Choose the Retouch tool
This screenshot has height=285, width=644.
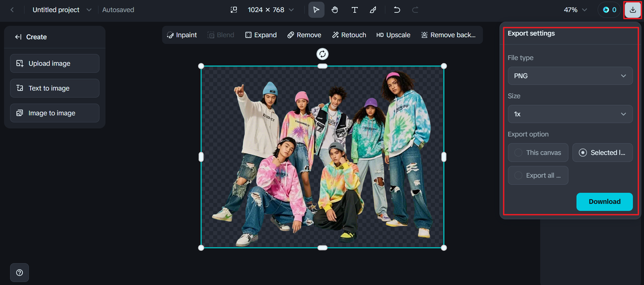(349, 35)
